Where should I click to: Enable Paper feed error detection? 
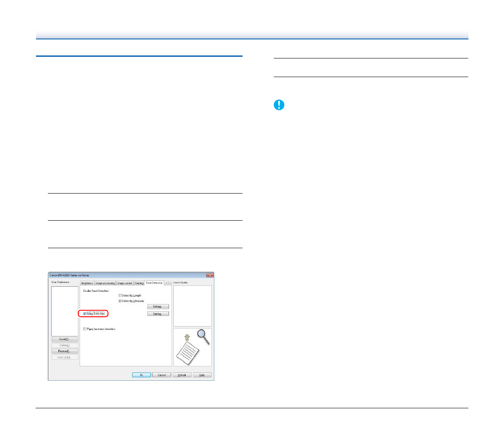click(x=85, y=329)
